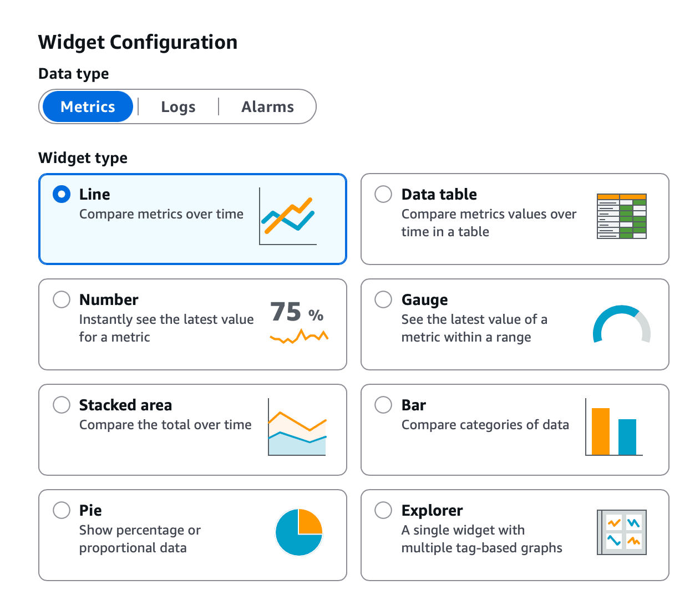Viewport: 700px width, 600px height.
Task: Click the Compare categories of data description
Action: click(485, 425)
